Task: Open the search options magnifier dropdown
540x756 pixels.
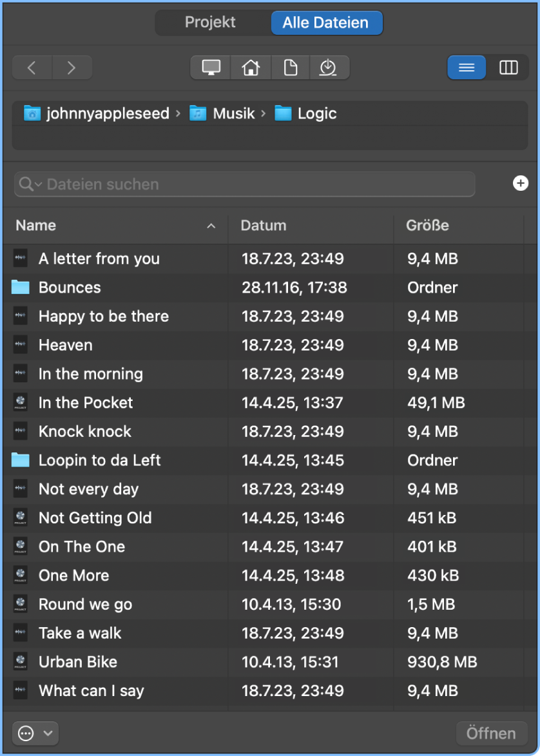Action: pyautogui.click(x=30, y=184)
